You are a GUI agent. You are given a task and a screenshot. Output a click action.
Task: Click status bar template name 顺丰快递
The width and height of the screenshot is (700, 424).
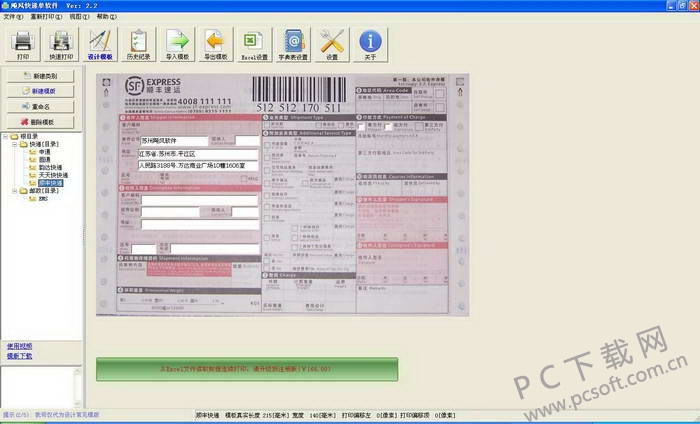pyautogui.click(x=208, y=416)
